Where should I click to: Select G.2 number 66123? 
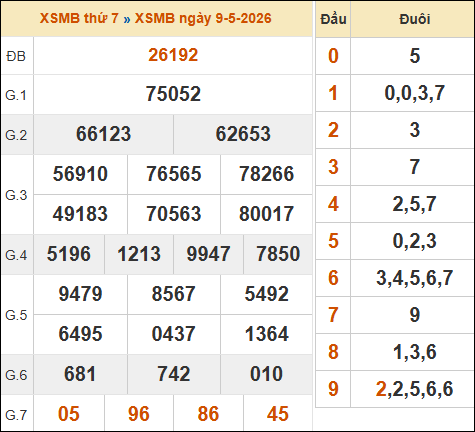click(103, 134)
